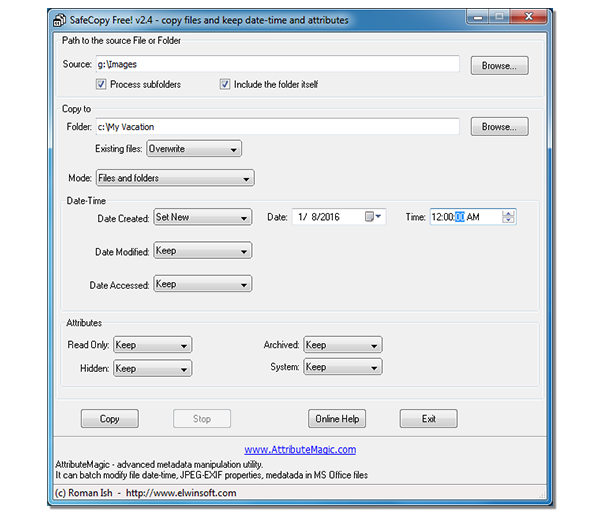Open the Read Only attribute dropdown

click(152, 345)
